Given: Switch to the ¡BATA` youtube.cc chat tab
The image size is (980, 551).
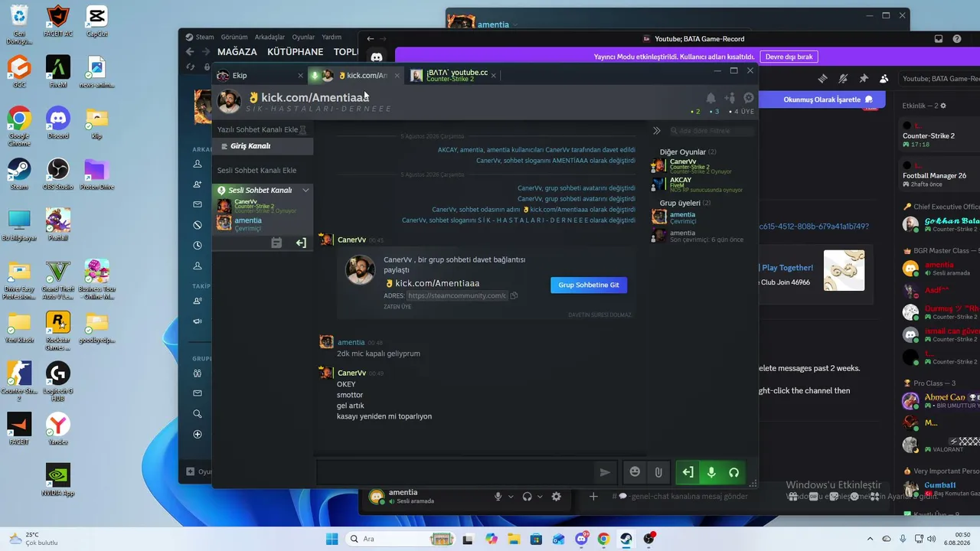Looking at the screenshot, I should pyautogui.click(x=453, y=75).
